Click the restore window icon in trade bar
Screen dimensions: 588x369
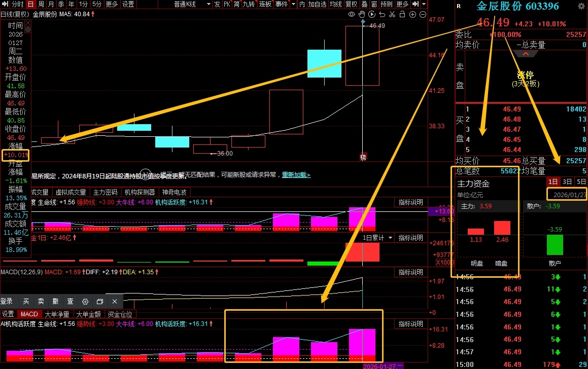click(100, 302)
